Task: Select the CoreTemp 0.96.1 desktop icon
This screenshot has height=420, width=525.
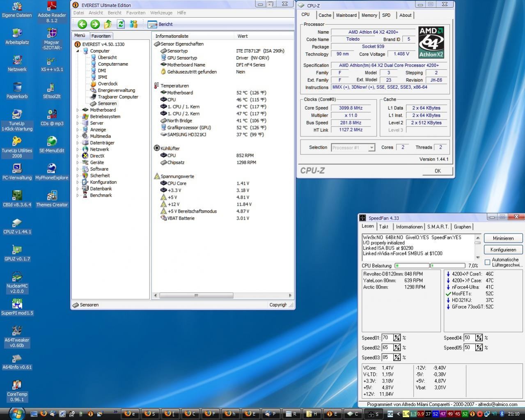Action: tap(17, 391)
